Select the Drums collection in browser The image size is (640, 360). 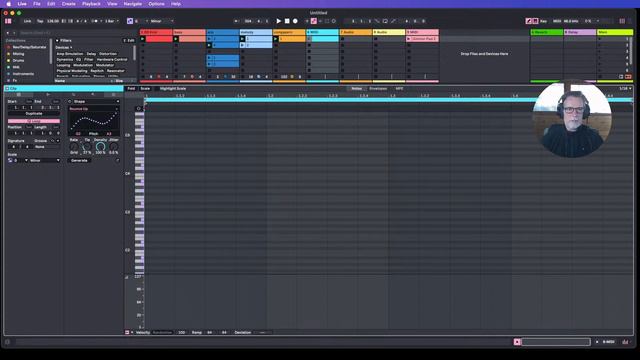pos(18,60)
